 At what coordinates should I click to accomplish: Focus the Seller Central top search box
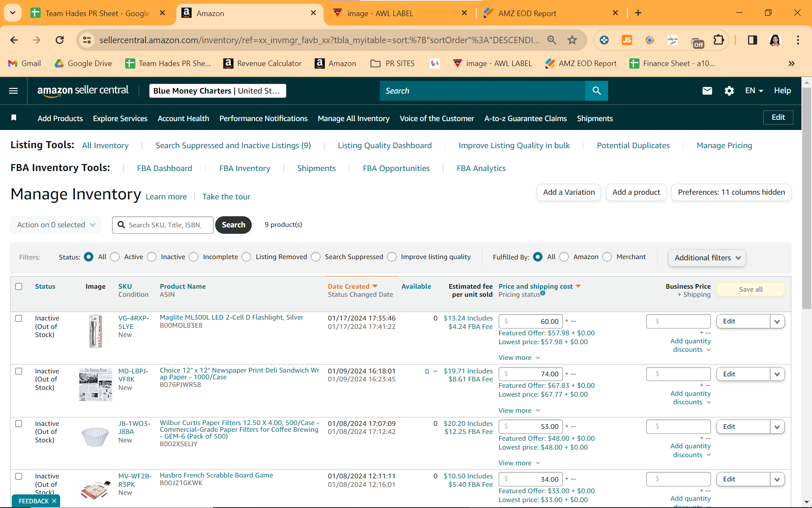click(x=483, y=91)
